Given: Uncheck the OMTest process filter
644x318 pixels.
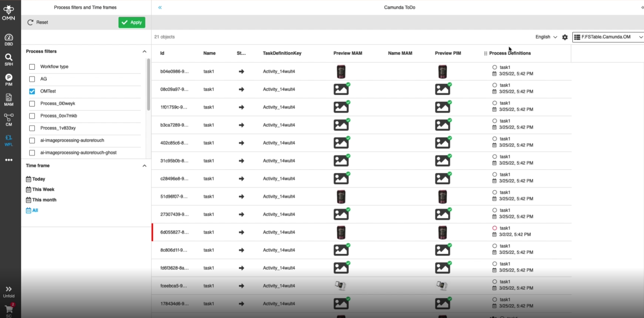Looking at the screenshot, I should [x=32, y=91].
